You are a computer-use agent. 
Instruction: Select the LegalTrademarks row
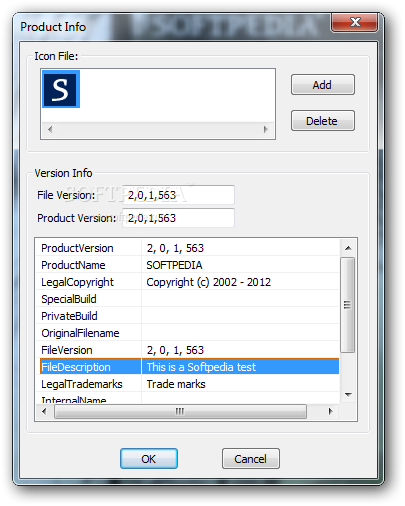pos(188,384)
